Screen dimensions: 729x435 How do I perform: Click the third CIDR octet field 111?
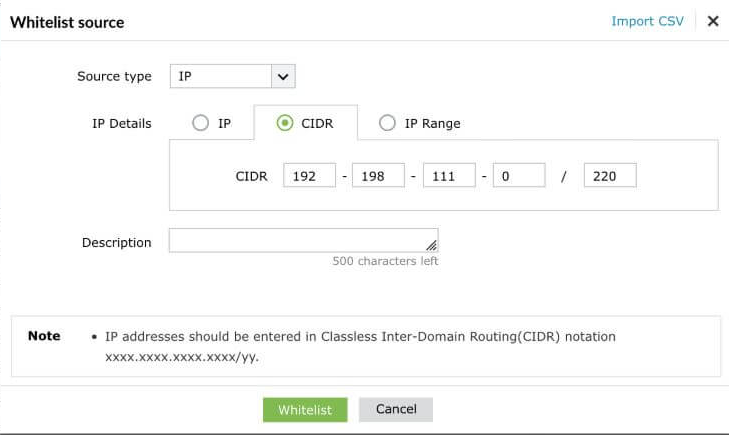point(449,176)
